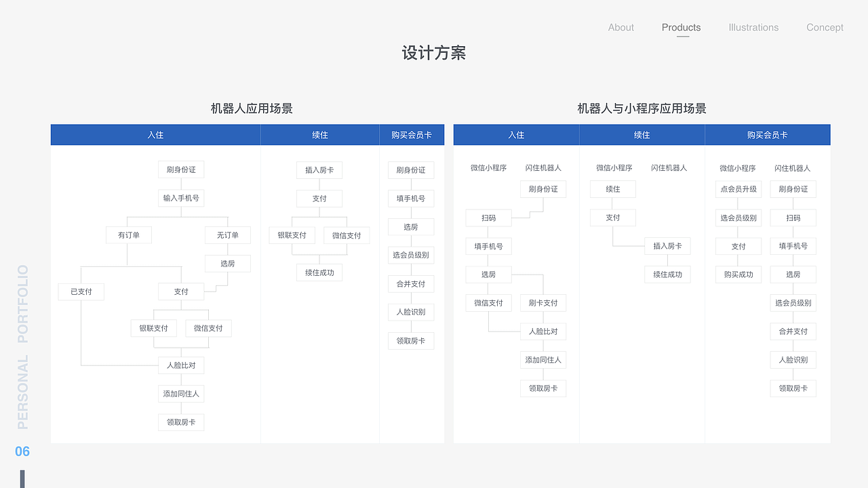Select 续住 header under 机器人应用场景

coord(320,135)
